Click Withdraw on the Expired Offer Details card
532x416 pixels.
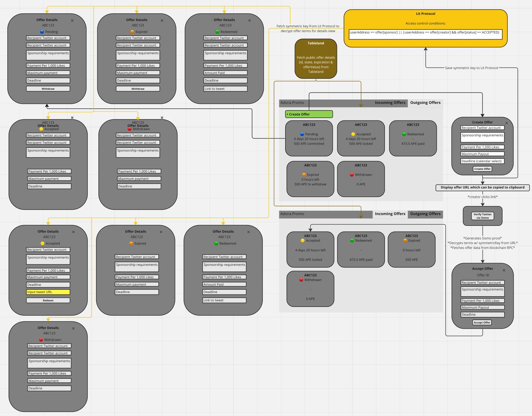(138, 89)
